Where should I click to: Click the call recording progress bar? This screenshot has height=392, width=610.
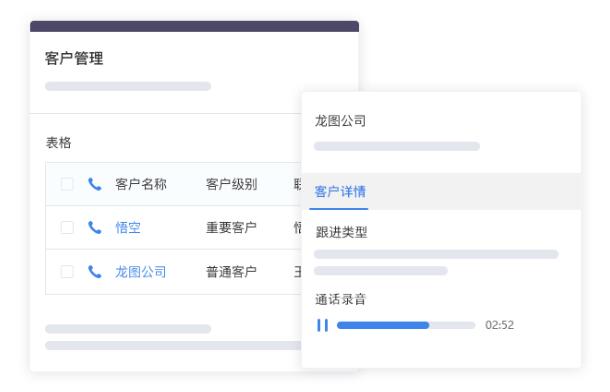point(406,325)
